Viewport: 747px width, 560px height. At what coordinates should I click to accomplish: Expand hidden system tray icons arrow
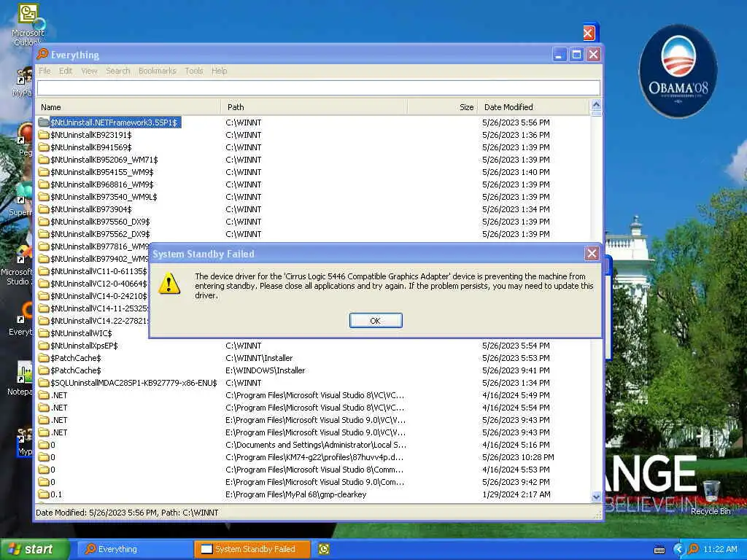pos(678,549)
